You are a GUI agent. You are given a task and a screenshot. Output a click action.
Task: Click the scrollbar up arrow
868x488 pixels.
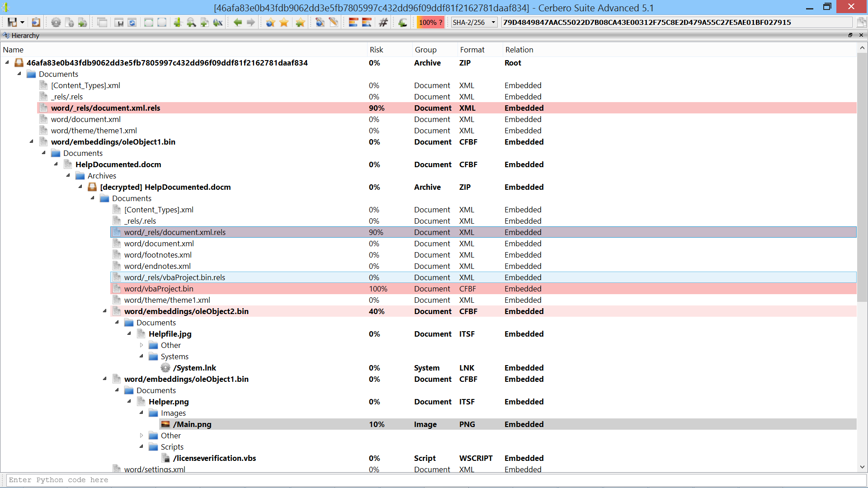(x=862, y=48)
